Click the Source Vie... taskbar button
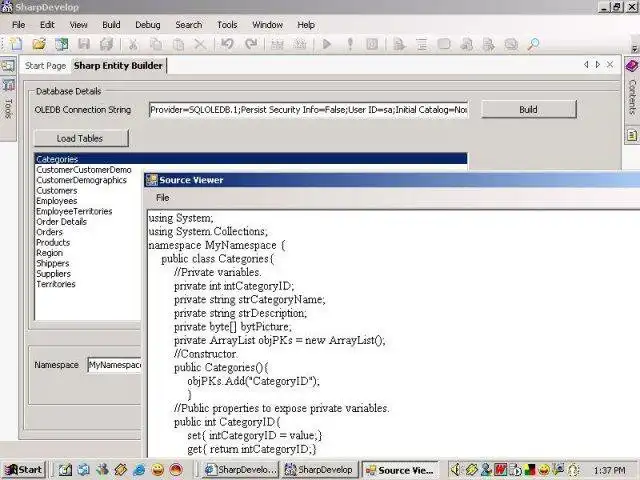This screenshot has height=480, width=640. point(400,470)
